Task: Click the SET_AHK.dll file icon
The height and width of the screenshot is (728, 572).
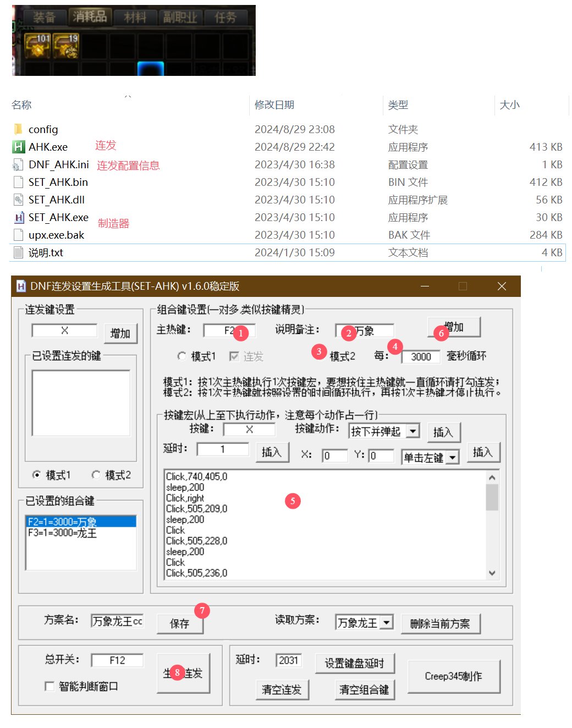Action: tap(18, 200)
